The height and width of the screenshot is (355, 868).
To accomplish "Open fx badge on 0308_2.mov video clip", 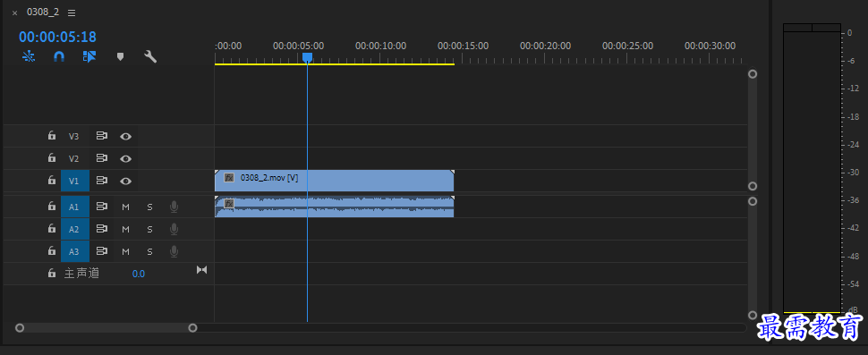I will pos(228,177).
